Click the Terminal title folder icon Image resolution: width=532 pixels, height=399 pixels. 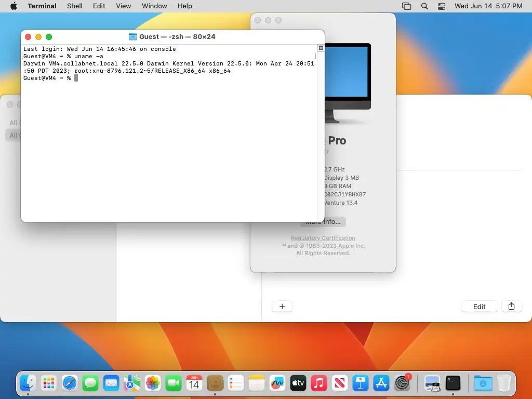click(x=133, y=37)
